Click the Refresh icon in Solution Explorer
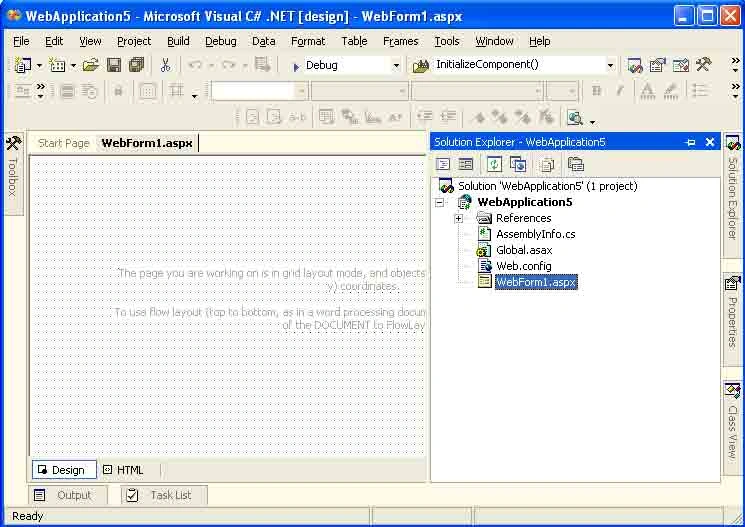Image resolution: width=745 pixels, height=527 pixels. 494,164
